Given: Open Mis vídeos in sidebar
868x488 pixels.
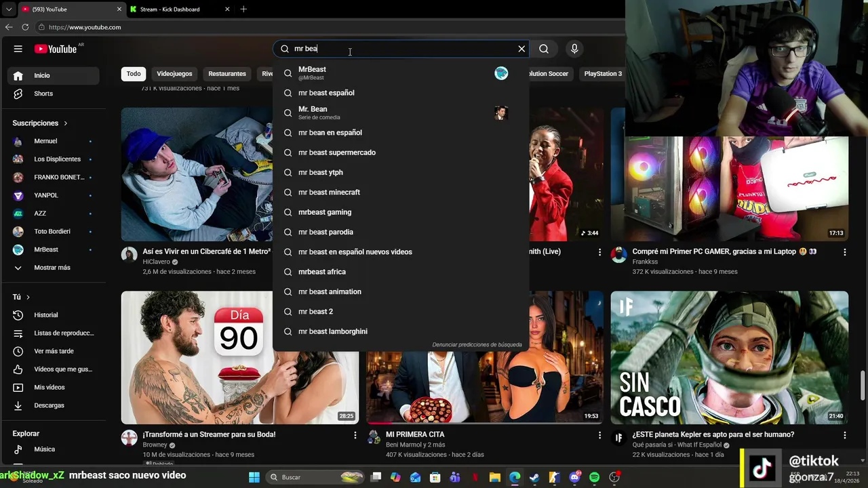Looking at the screenshot, I should (x=54, y=387).
